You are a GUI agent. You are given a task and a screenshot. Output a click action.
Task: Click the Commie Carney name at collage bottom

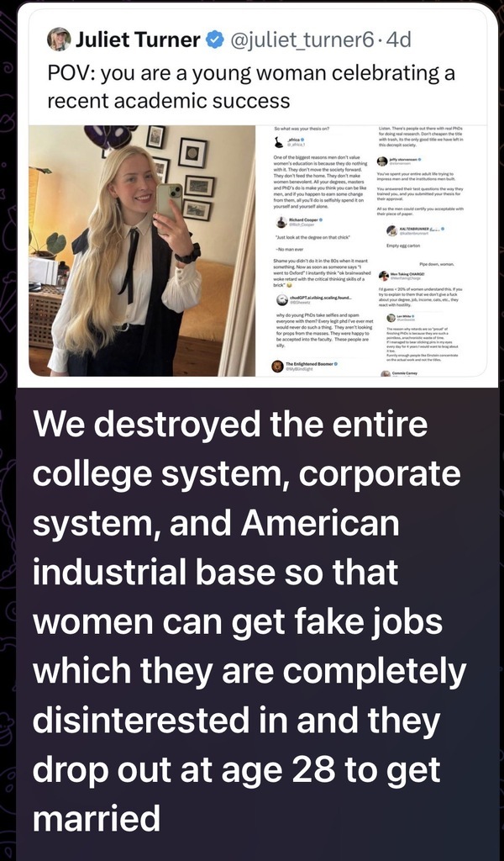[x=407, y=373]
